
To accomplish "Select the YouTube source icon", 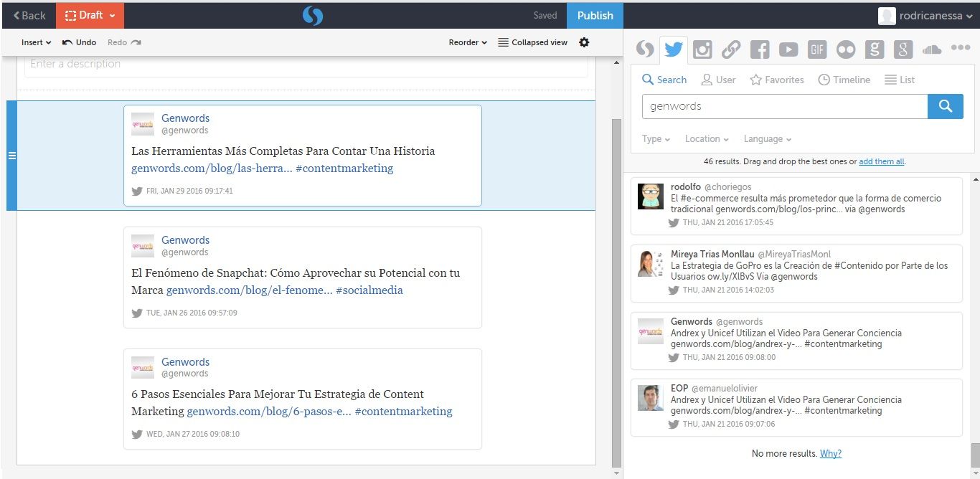I will tap(788, 49).
